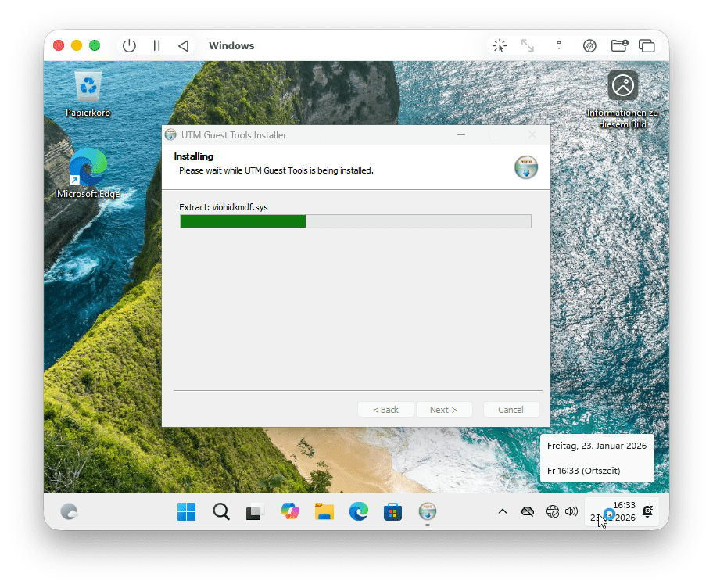
Task: Open the shared folder menu
Action: (619, 45)
